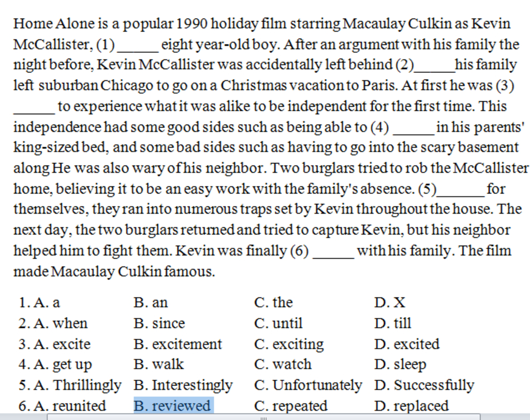Screen dimensions: 530x420
Task: Click answer option 'C. until'
Action: pyautogui.click(x=278, y=323)
